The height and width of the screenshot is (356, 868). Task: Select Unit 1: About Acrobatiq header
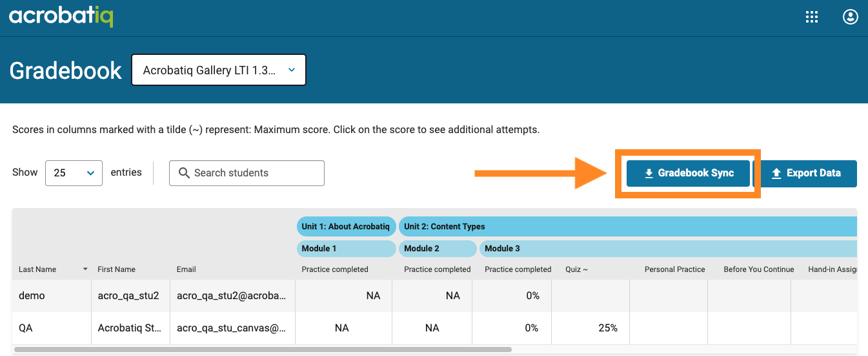point(346,226)
